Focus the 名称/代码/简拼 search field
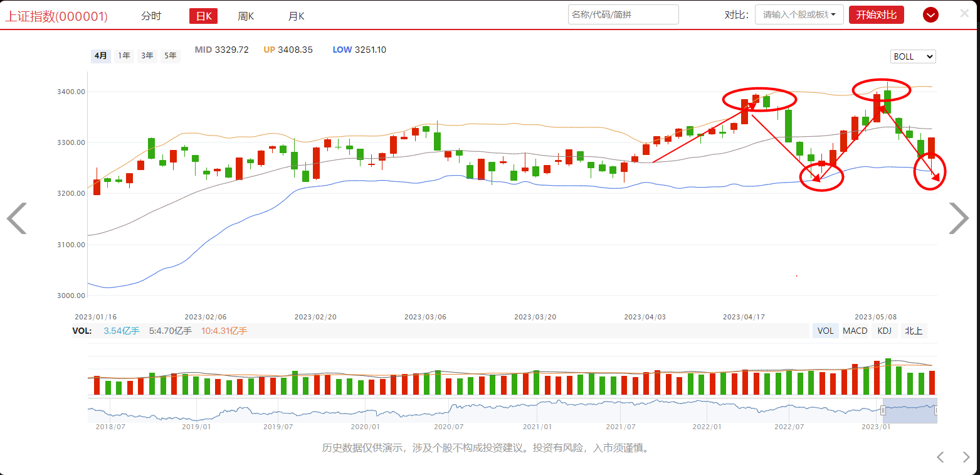Screen dimensions: 980x475 [623, 14]
